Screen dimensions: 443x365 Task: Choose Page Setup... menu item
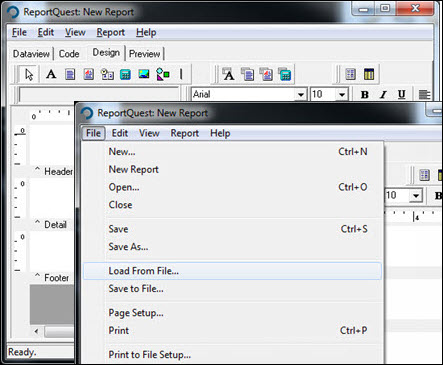point(232,313)
